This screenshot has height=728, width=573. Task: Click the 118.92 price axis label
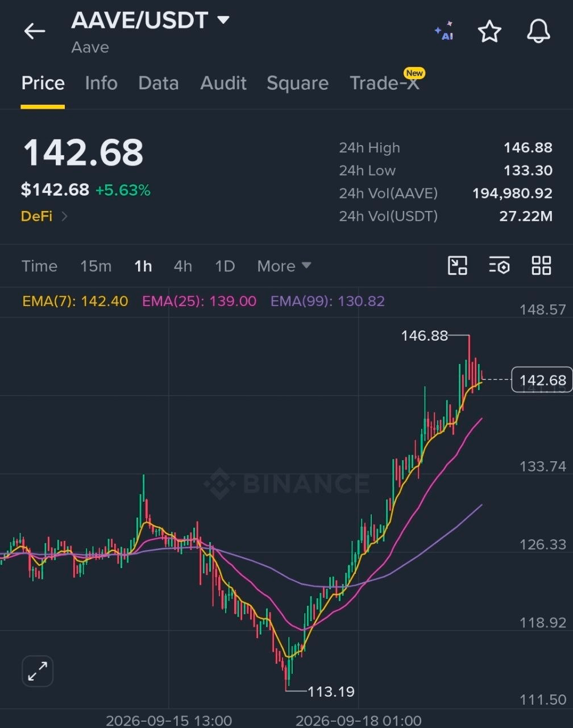[543, 623]
